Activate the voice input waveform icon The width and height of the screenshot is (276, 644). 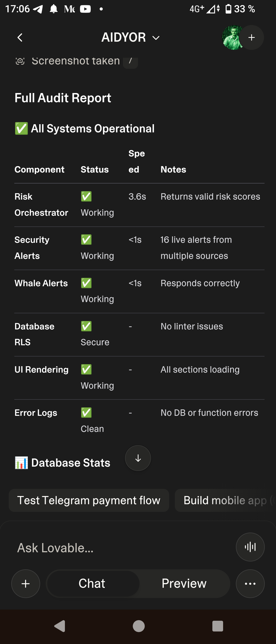[x=250, y=547]
